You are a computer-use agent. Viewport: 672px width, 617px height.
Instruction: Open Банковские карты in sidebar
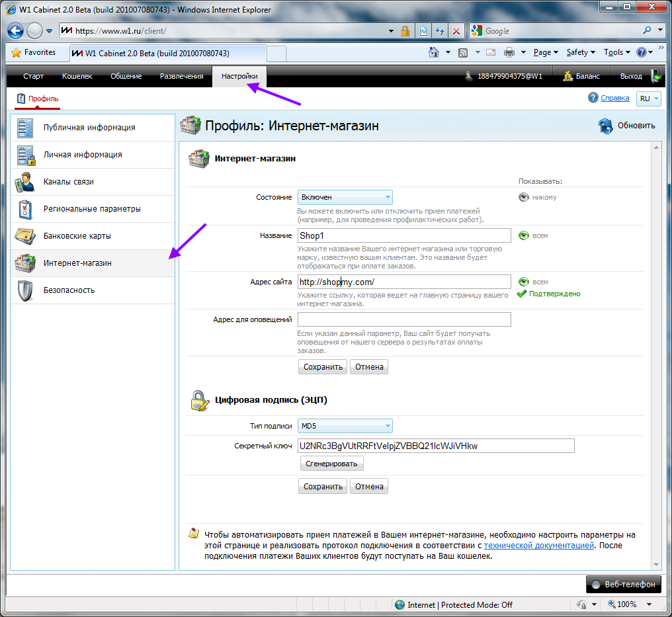[93, 236]
